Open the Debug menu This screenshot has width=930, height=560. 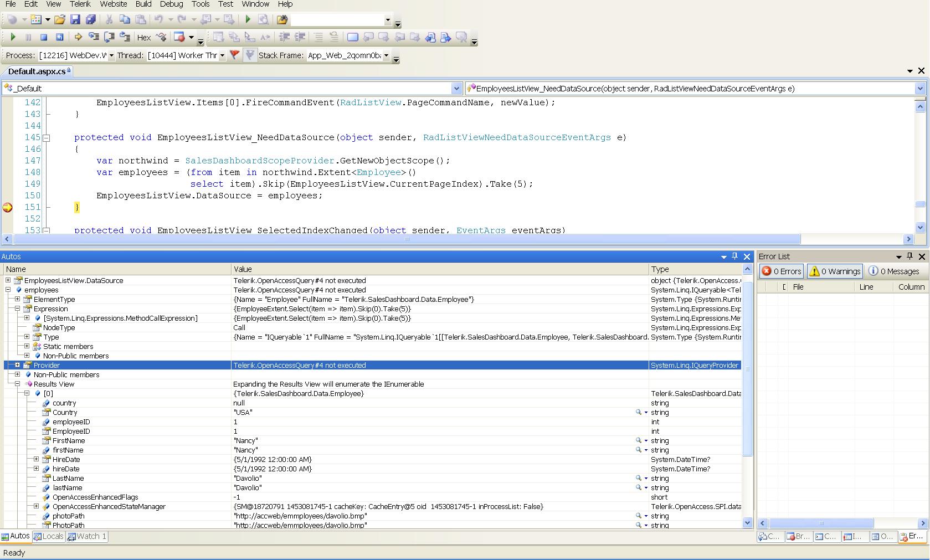click(171, 4)
